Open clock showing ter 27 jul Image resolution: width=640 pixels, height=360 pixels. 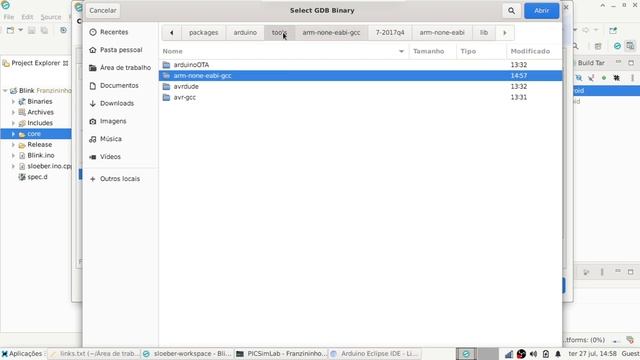[x=592, y=353]
